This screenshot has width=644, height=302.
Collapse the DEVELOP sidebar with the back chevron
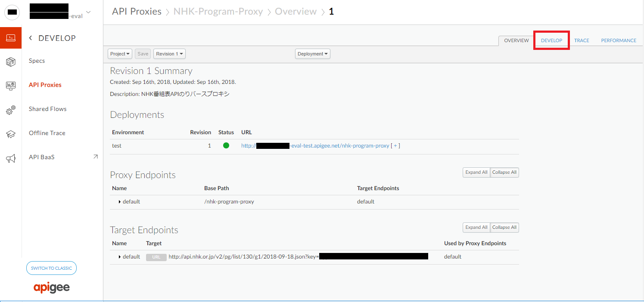[x=30, y=37]
